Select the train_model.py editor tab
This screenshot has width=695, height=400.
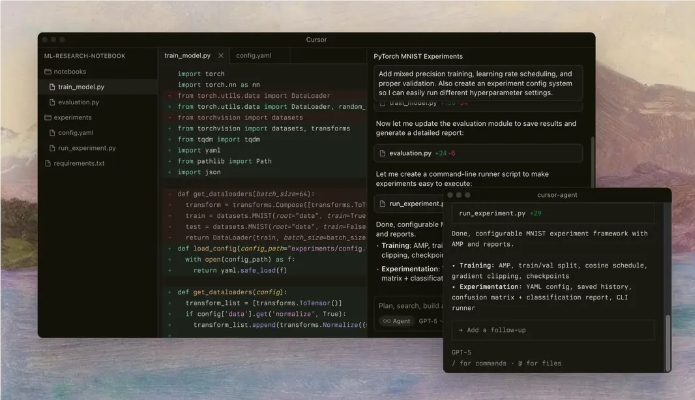pyautogui.click(x=190, y=56)
